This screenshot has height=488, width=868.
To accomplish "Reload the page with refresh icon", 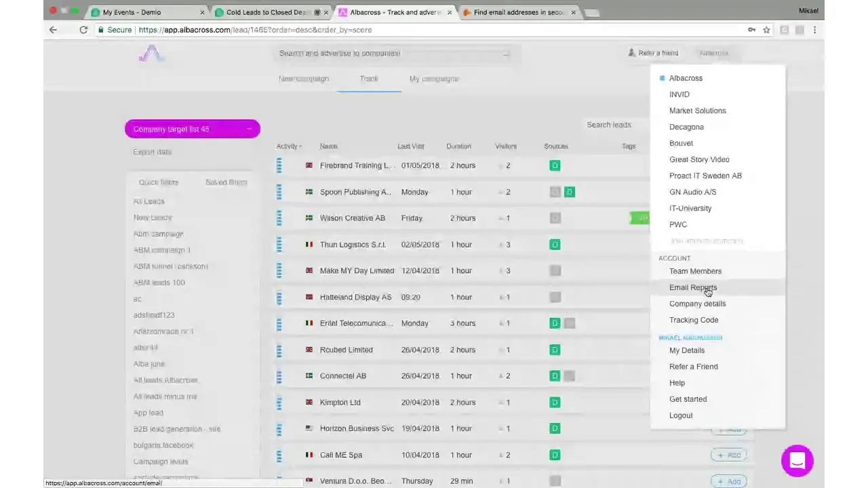I will tap(83, 30).
